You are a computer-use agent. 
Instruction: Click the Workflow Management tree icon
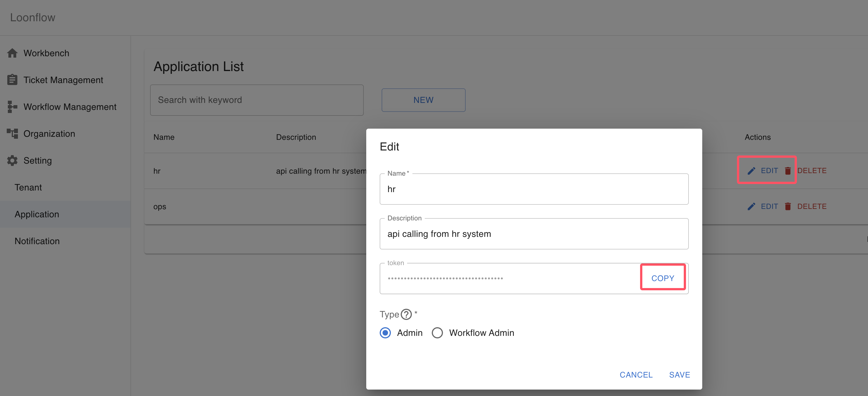coord(12,107)
